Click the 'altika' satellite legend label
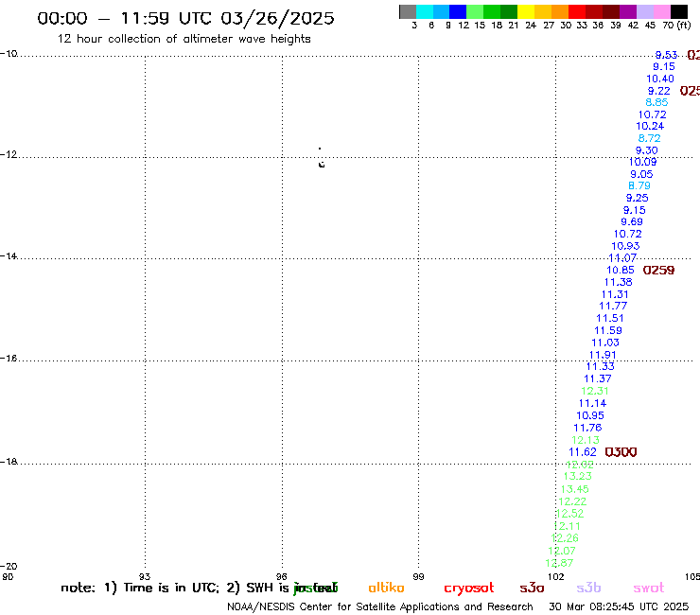The image size is (700, 615). coord(386,588)
